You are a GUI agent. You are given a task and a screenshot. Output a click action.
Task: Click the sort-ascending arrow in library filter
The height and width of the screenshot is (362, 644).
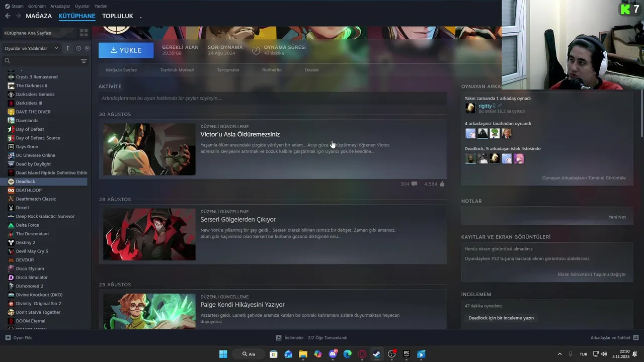[68, 48]
